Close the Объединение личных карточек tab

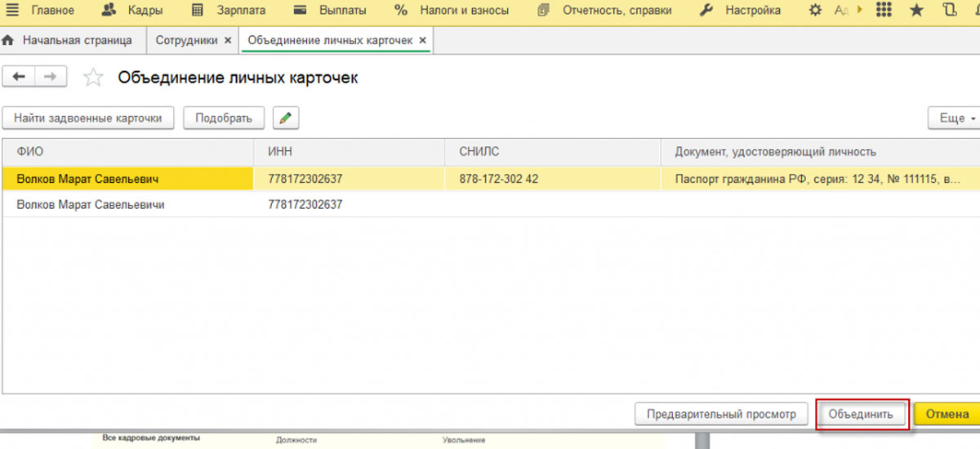click(421, 40)
